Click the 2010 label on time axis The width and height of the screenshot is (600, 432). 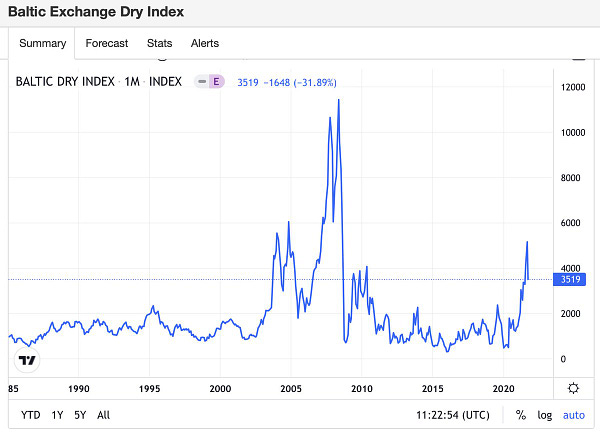[x=362, y=389]
